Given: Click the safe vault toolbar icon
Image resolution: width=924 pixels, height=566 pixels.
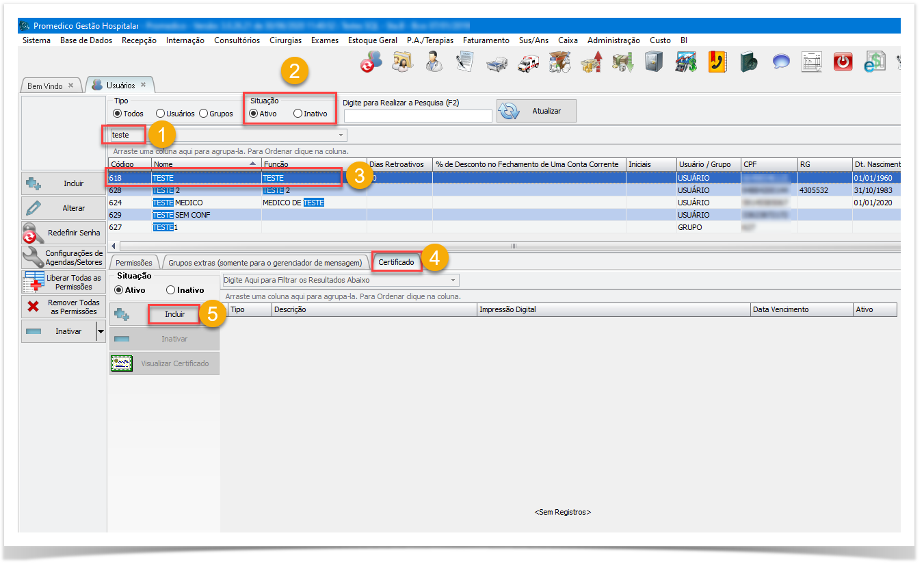Looking at the screenshot, I should click(653, 63).
